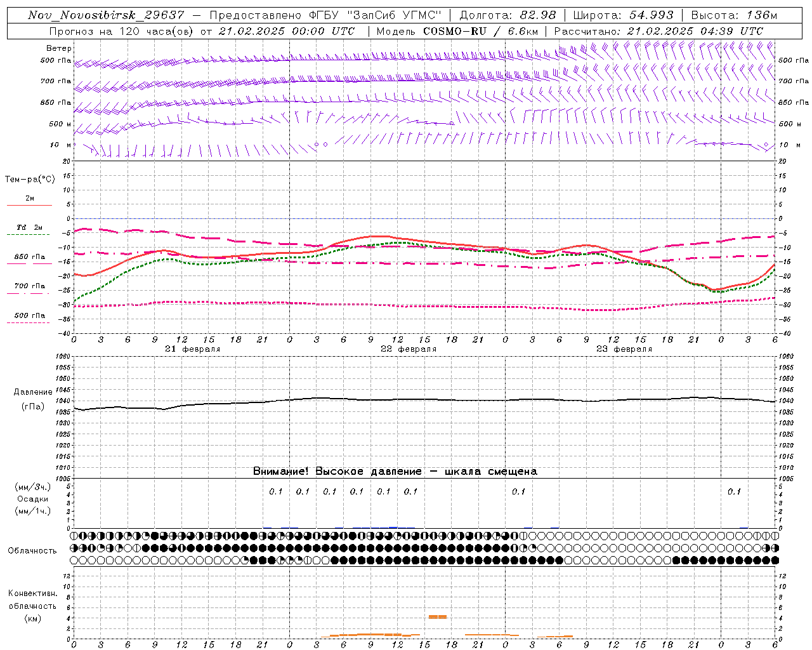Click the (мм/3ч.) precipitation unit label
The width and height of the screenshot is (812, 650).
[x=33, y=487]
